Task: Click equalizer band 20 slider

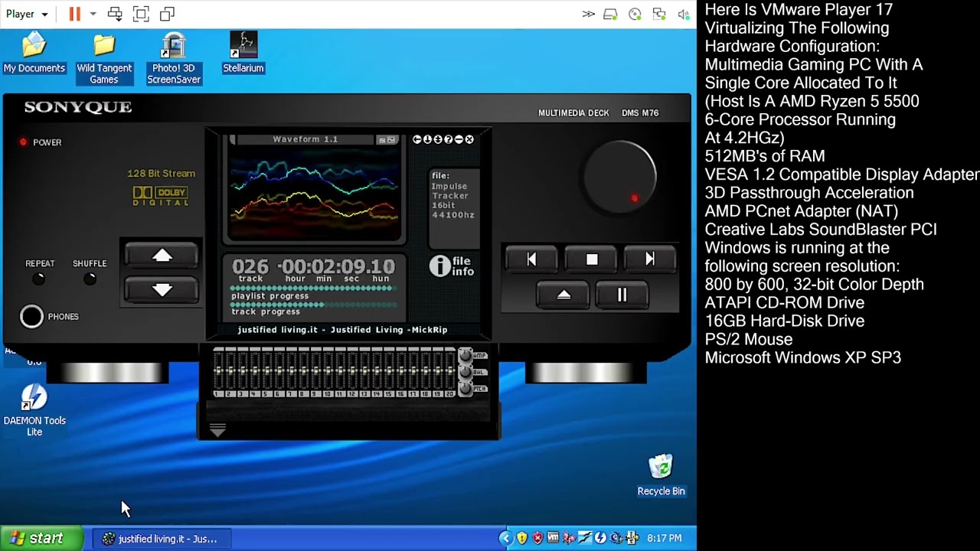Action: coord(449,371)
